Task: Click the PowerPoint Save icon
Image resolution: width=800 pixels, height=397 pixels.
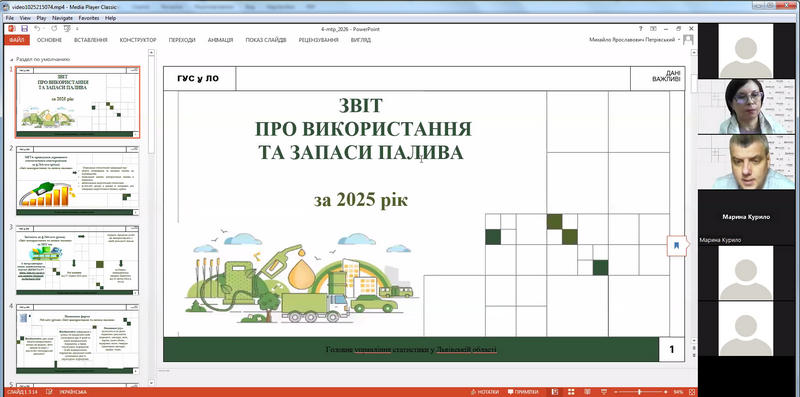Action: [x=24, y=29]
